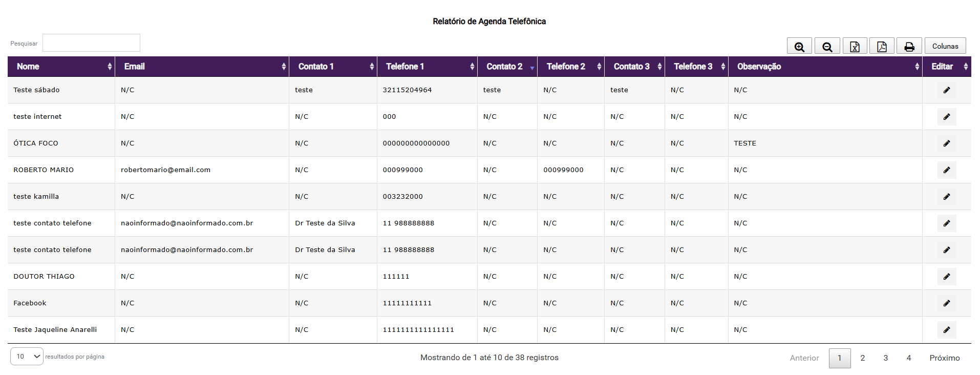Click the Próximo pagination link

click(944, 358)
